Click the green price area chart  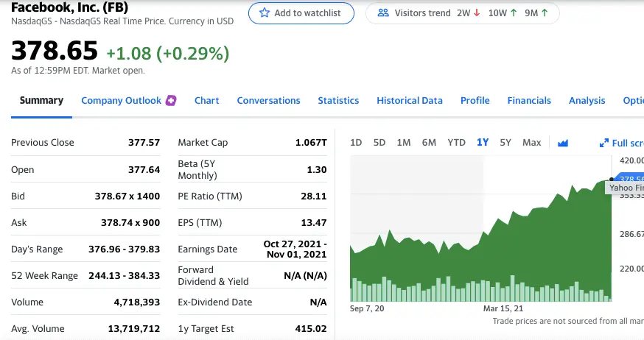pos(481,240)
